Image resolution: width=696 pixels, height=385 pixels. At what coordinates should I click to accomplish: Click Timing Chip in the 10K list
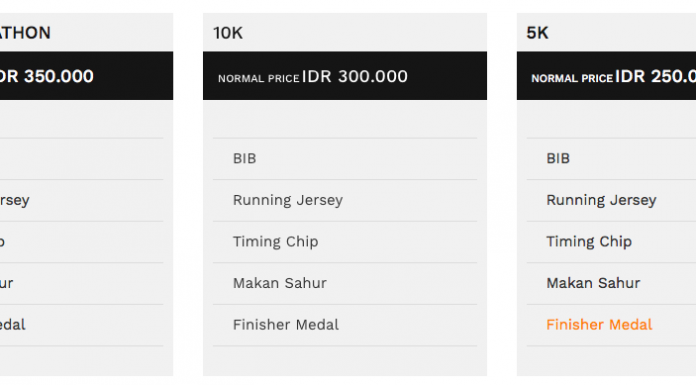(x=276, y=242)
